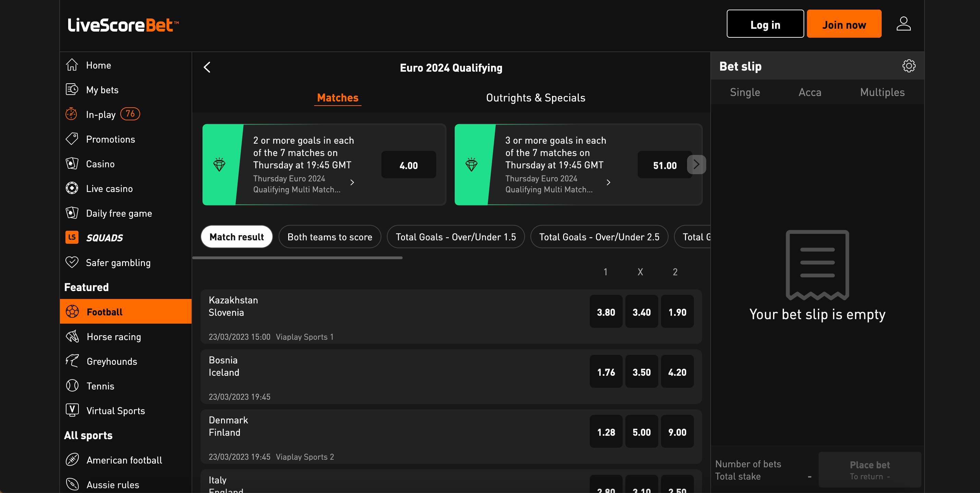980x493 pixels.
Task: Click diamond icon on 3 or more goals card
Action: coord(471,165)
